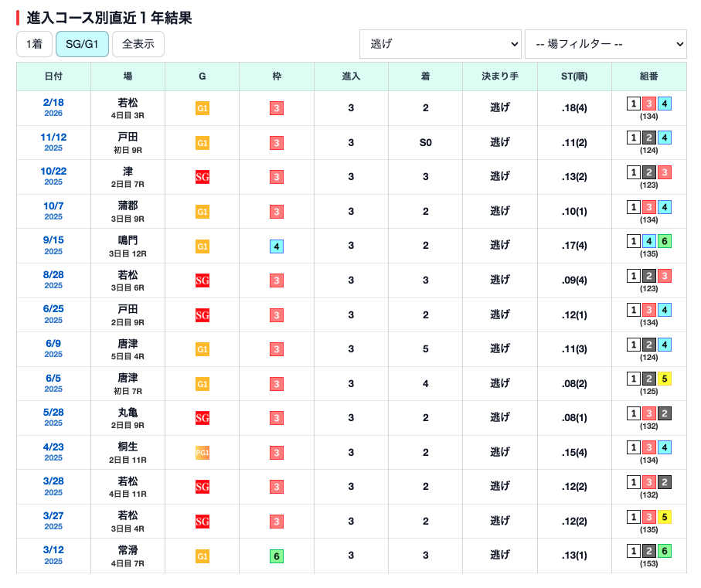
Task: Toggle the 1着 filter button
Action: pyautogui.click(x=34, y=45)
